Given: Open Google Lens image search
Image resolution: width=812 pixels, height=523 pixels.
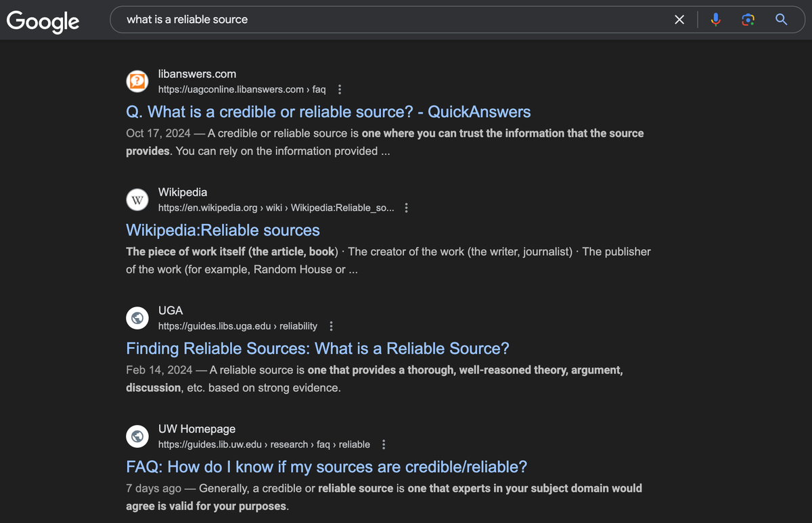Looking at the screenshot, I should point(748,20).
